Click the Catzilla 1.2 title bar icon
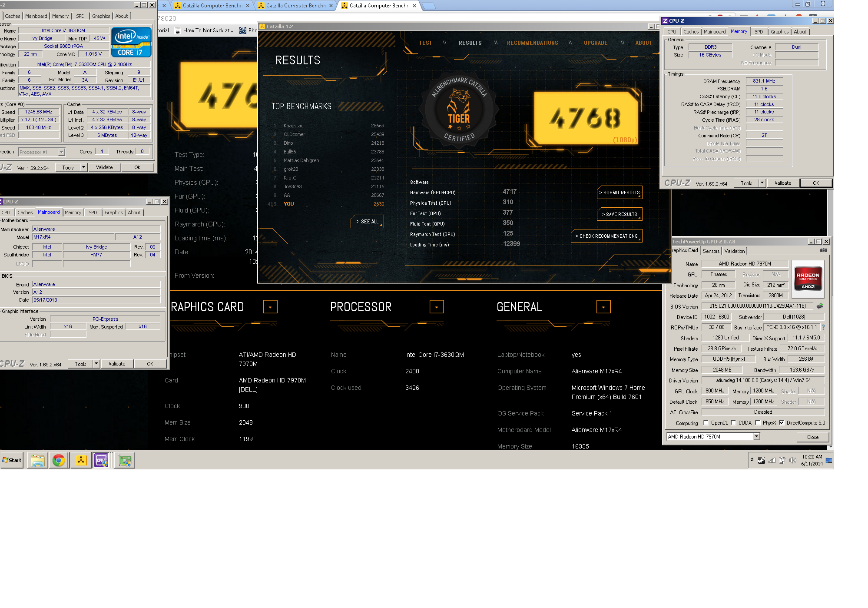The image size is (868, 608). 262,27
